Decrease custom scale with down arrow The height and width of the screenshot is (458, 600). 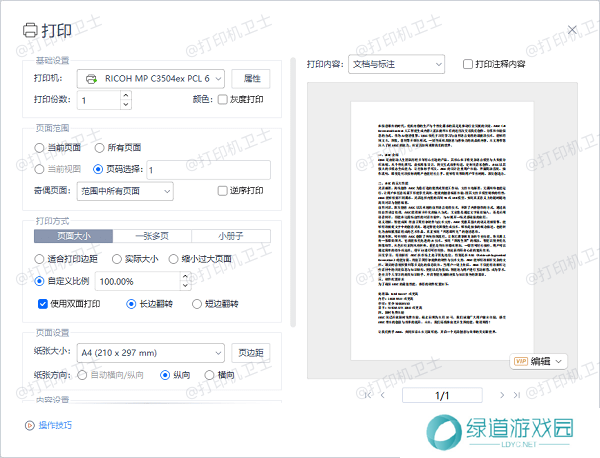point(186,286)
